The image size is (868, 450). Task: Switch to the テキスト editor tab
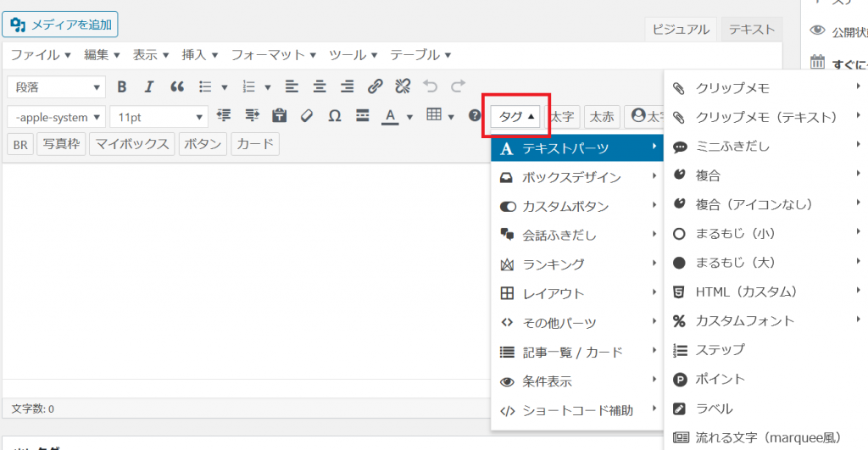click(x=752, y=30)
